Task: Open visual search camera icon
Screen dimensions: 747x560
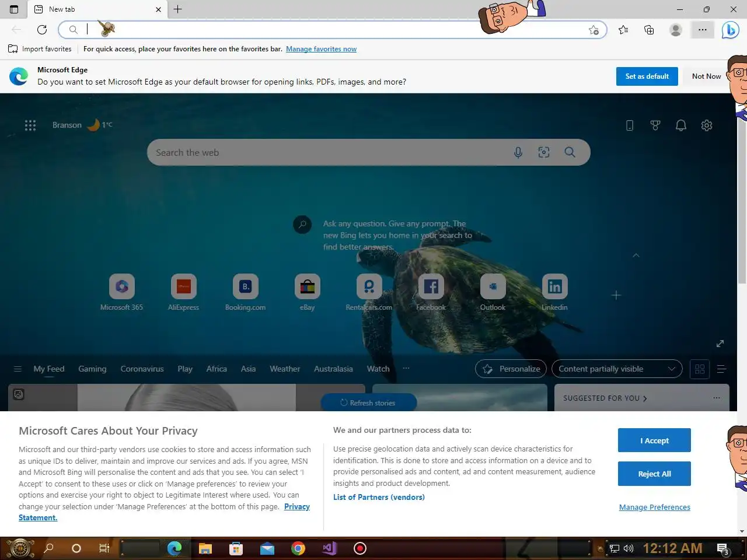Action: [x=544, y=152]
